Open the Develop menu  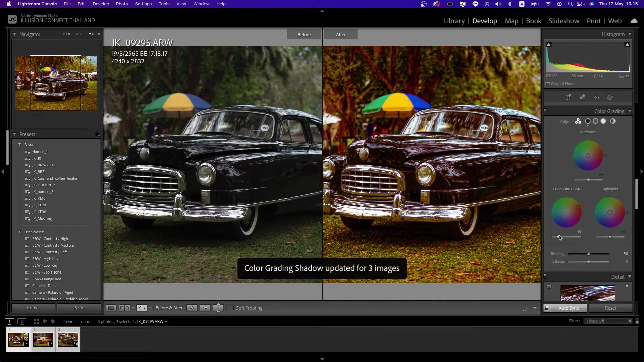[101, 4]
